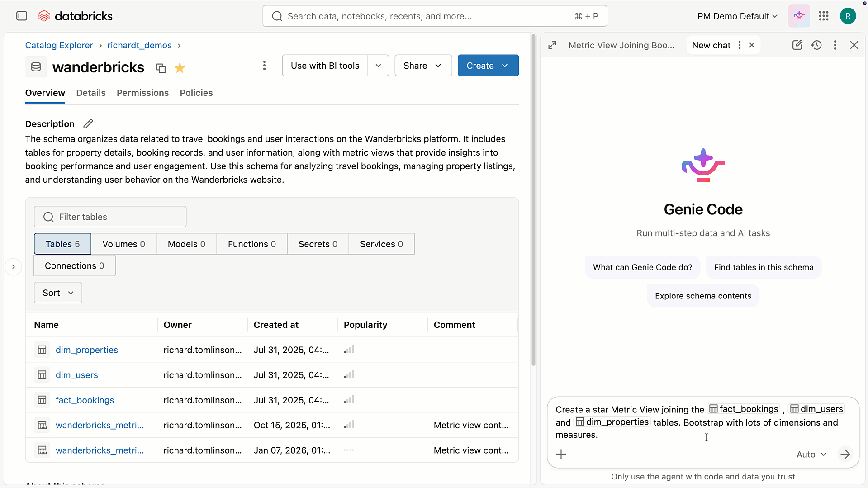868x488 pixels.
Task: Go to Catalog Explorer breadcrumb
Action: tap(59, 45)
